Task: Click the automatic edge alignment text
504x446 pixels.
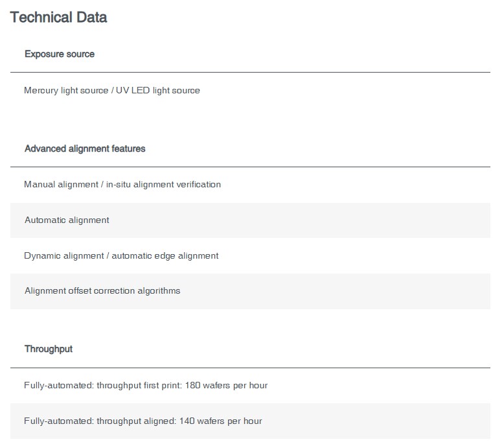Action: coord(165,256)
